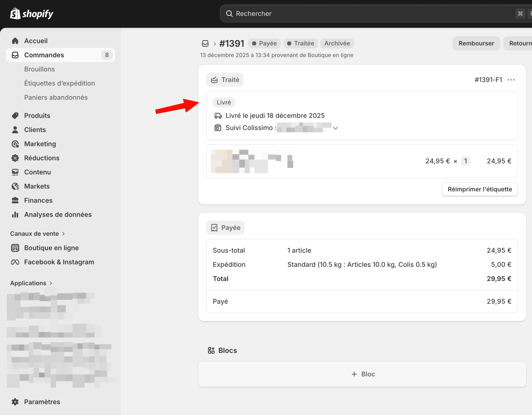Open the three-dot fulfillment menu
This screenshot has width=532, height=415.
pyautogui.click(x=511, y=80)
